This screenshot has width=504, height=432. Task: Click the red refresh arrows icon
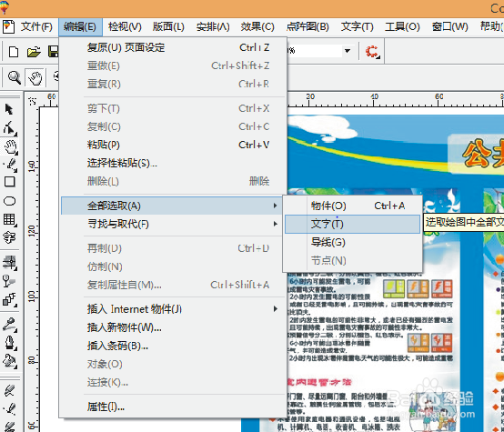(x=372, y=52)
